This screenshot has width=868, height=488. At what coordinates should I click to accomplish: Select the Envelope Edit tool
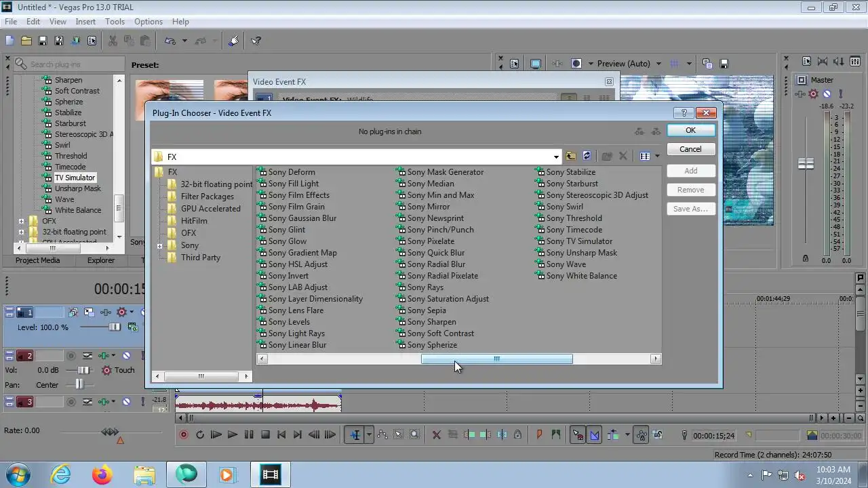(382, 434)
